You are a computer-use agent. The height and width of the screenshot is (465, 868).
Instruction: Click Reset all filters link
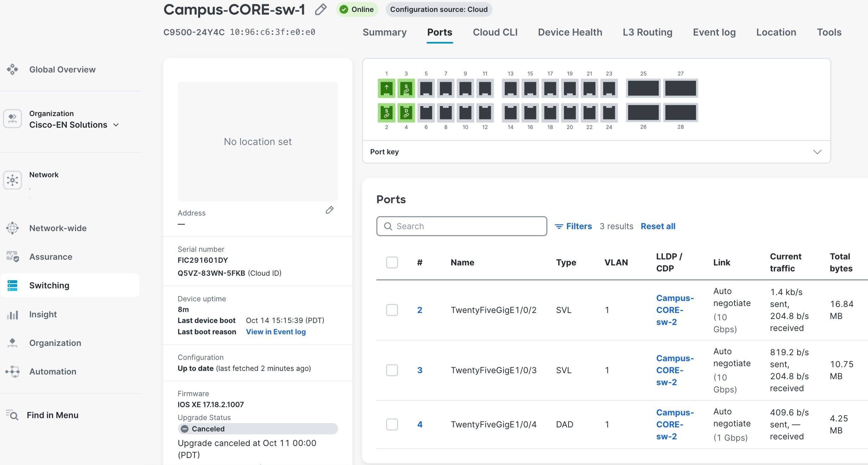(x=658, y=226)
